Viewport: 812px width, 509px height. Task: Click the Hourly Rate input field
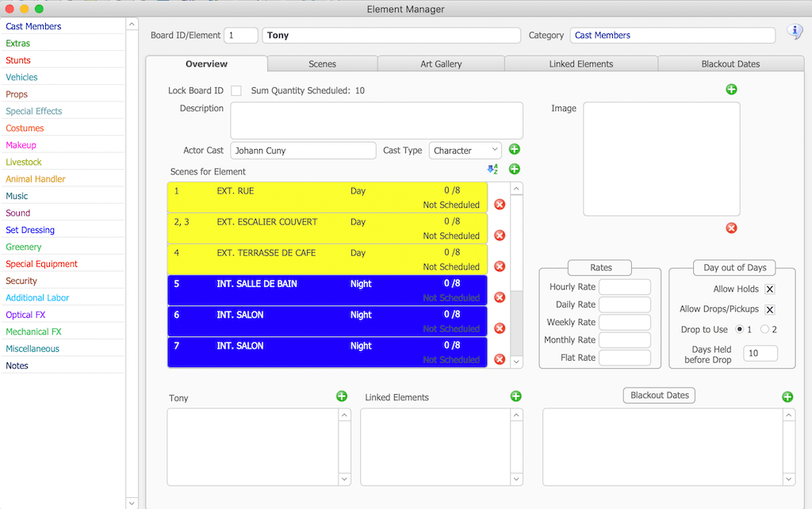pos(624,287)
